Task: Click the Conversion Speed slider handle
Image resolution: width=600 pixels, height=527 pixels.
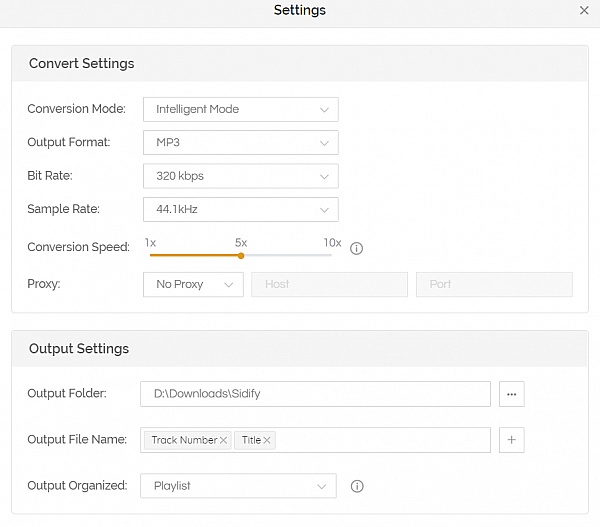Action: click(x=241, y=255)
